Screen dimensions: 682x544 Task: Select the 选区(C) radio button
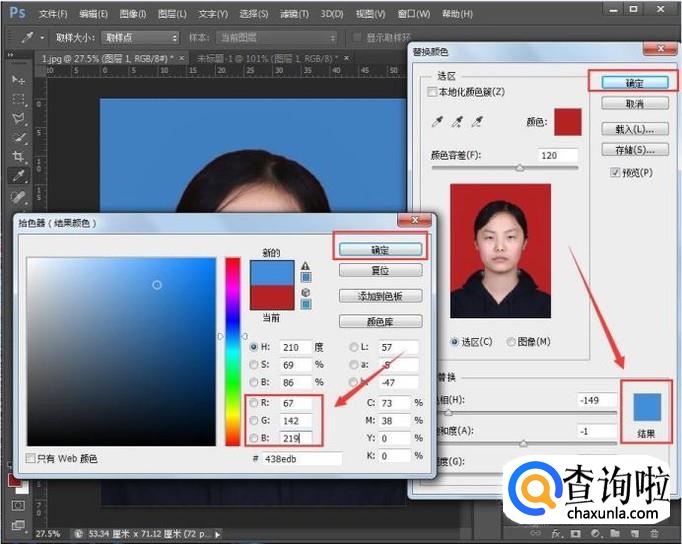454,342
